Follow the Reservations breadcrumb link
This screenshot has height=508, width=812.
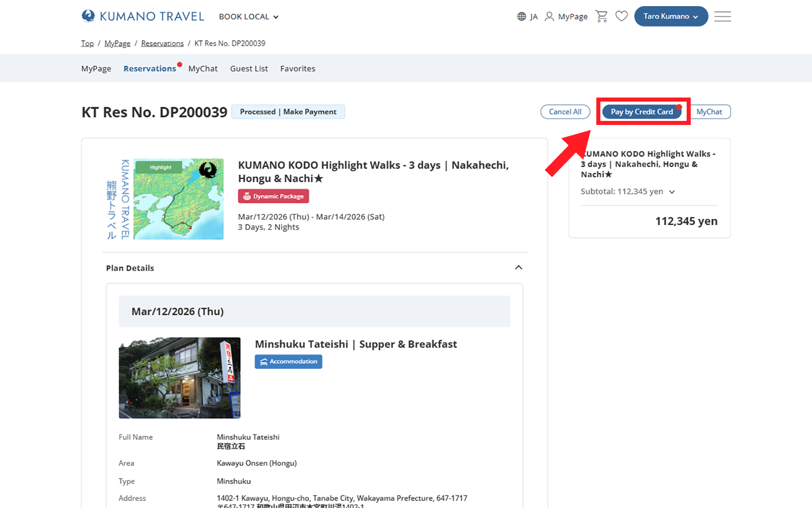click(162, 44)
